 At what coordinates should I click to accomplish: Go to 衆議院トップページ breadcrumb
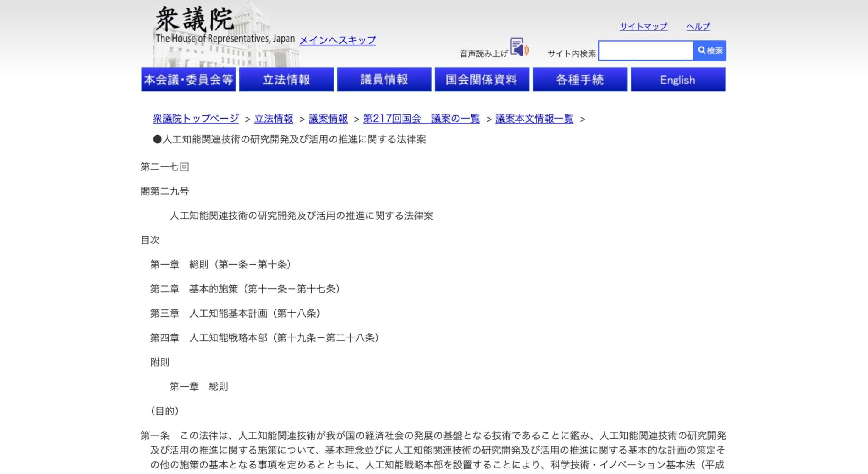pyautogui.click(x=196, y=119)
